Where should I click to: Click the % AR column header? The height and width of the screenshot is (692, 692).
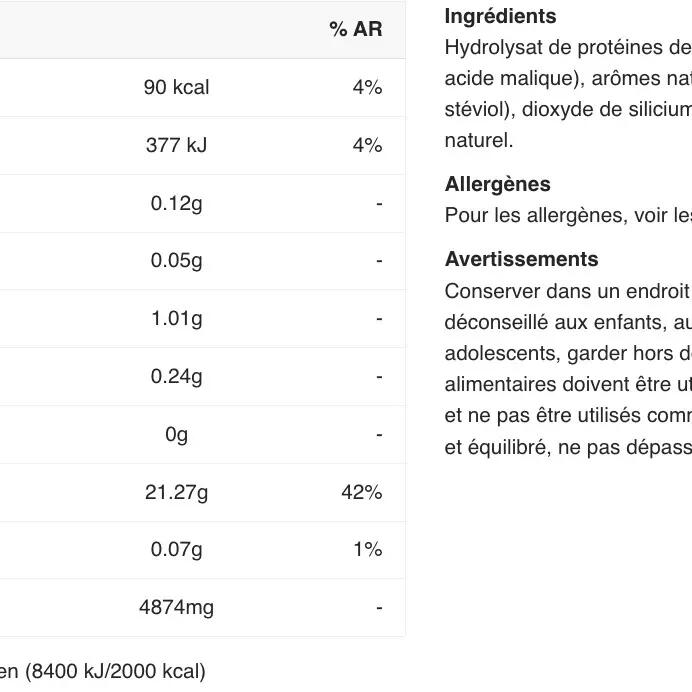[x=356, y=29]
